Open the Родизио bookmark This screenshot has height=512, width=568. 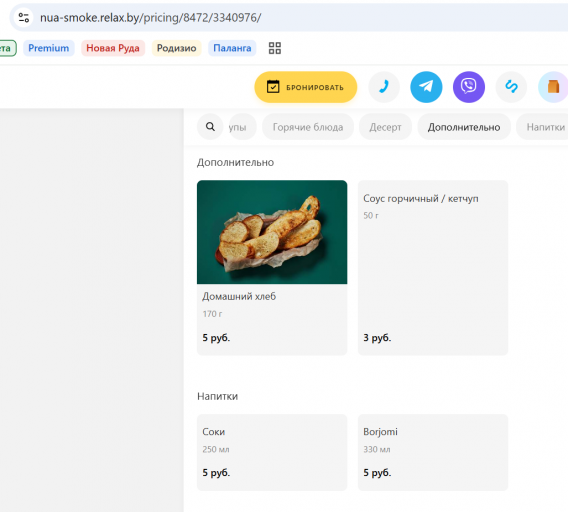176,48
